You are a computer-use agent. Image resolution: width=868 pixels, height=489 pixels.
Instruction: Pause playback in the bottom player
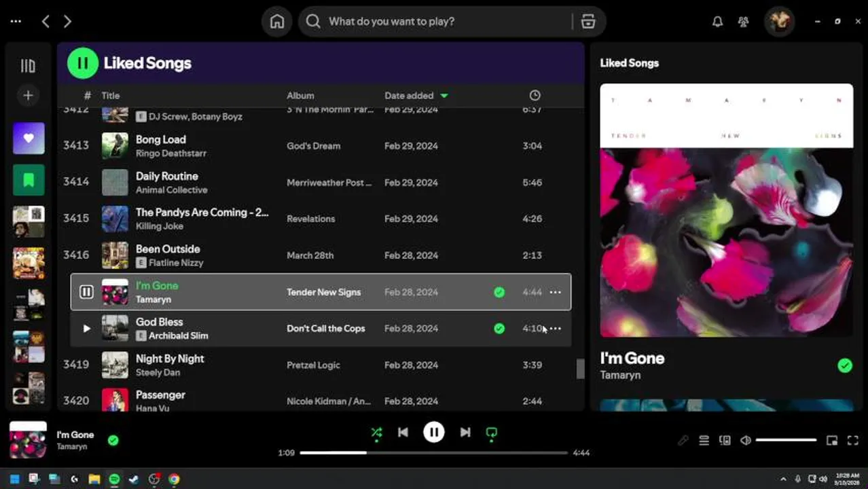(x=434, y=433)
